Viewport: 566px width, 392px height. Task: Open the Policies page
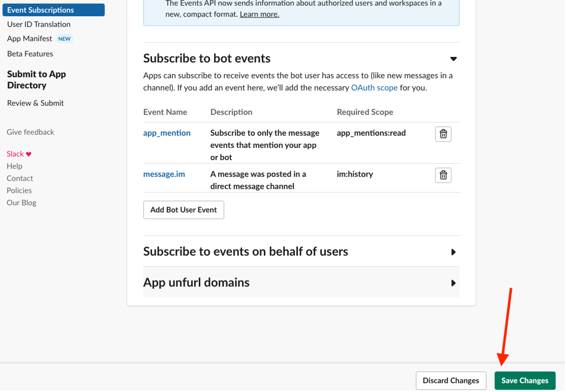click(19, 190)
